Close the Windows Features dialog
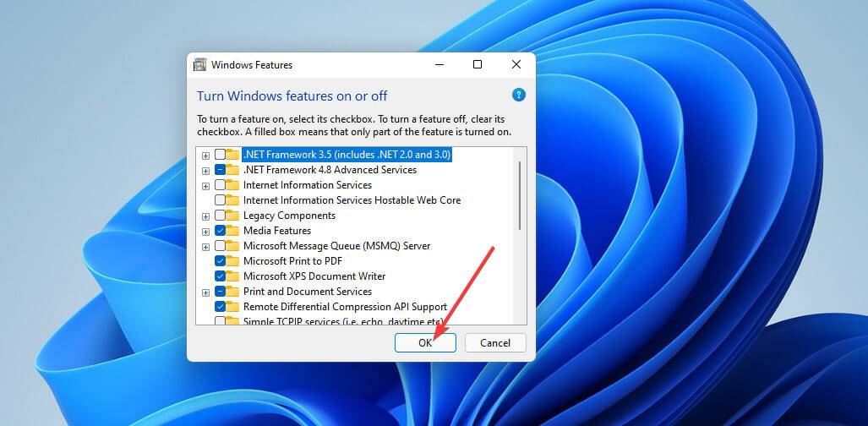The width and height of the screenshot is (868, 426). [516, 65]
